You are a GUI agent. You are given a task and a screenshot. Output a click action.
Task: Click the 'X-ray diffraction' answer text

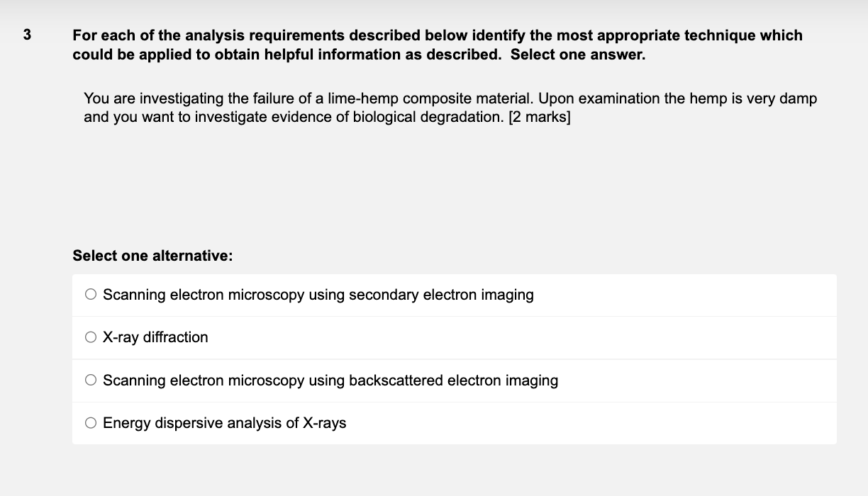pos(155,337)
